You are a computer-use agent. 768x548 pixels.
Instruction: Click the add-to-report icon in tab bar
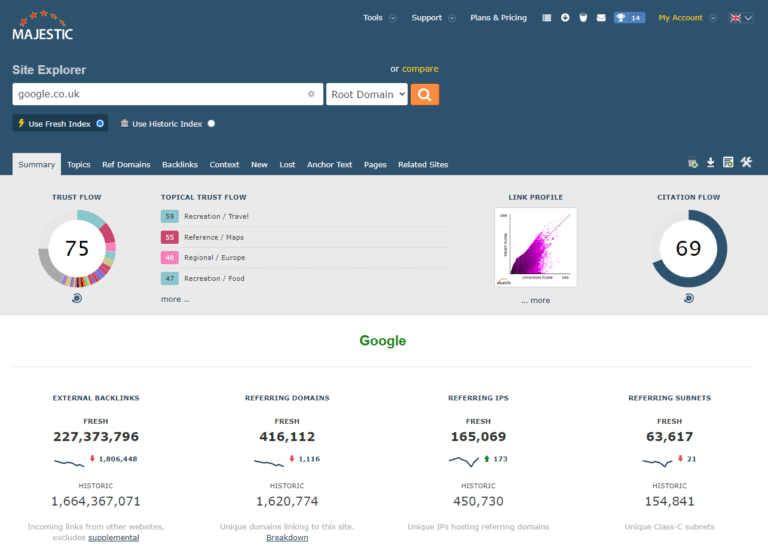coord(693,163)
